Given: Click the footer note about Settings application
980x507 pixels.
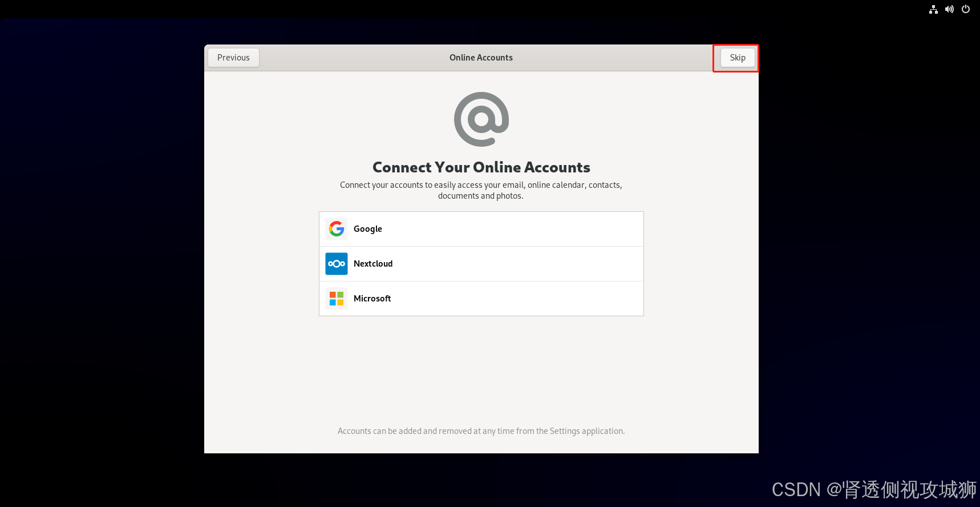Looking at the screenshot, I should [481, 431].
